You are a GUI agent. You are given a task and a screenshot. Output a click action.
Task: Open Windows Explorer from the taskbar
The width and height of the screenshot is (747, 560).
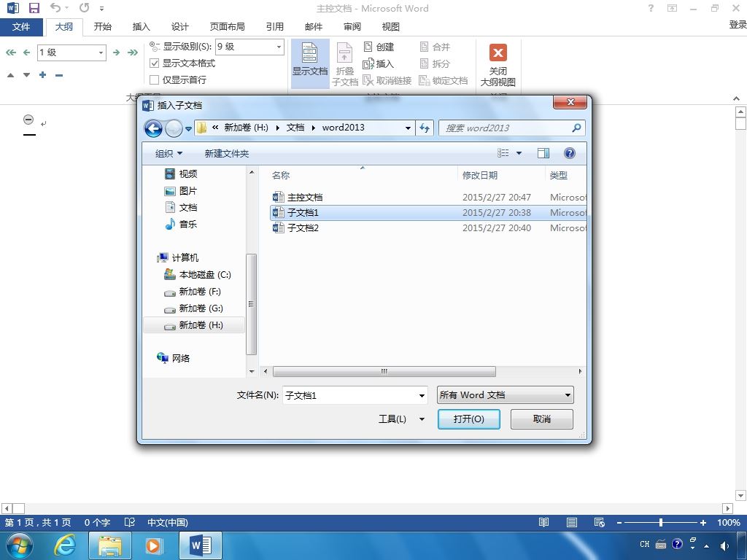(x=109, y=545)
